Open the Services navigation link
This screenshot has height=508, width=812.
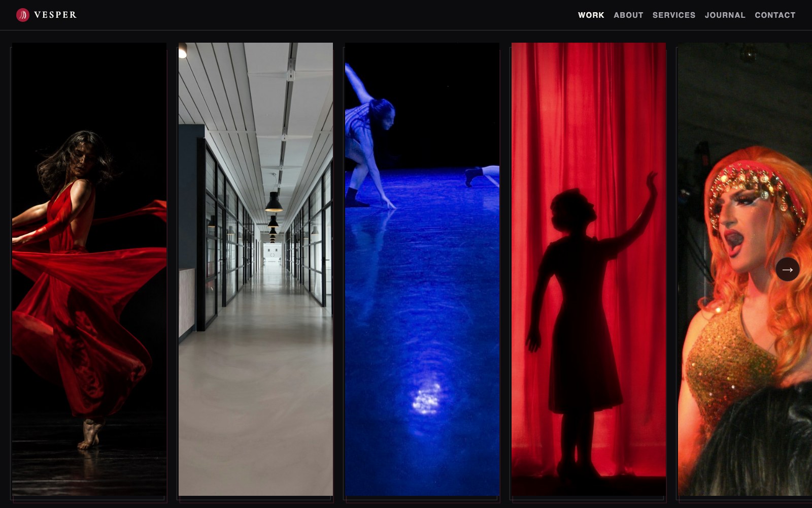pyautogui.click(x=674, y=15)
